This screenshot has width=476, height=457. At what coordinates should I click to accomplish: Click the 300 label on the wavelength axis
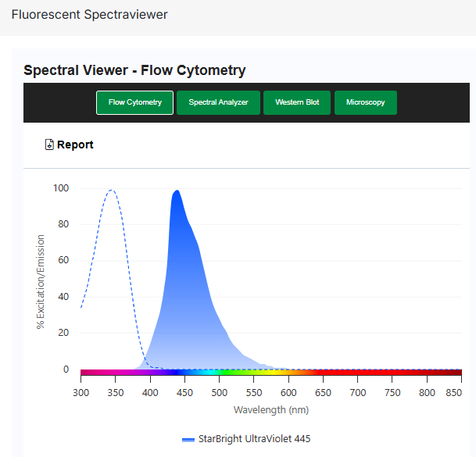[81, 391]
